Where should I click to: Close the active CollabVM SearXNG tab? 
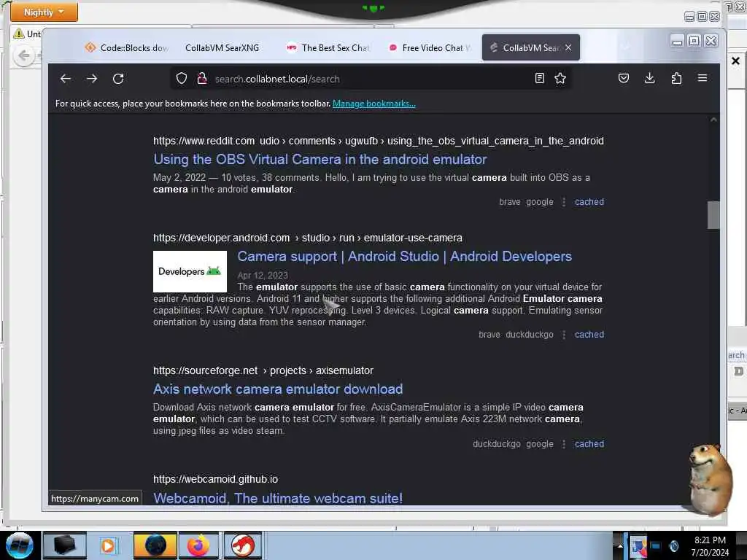coord(568,47)
